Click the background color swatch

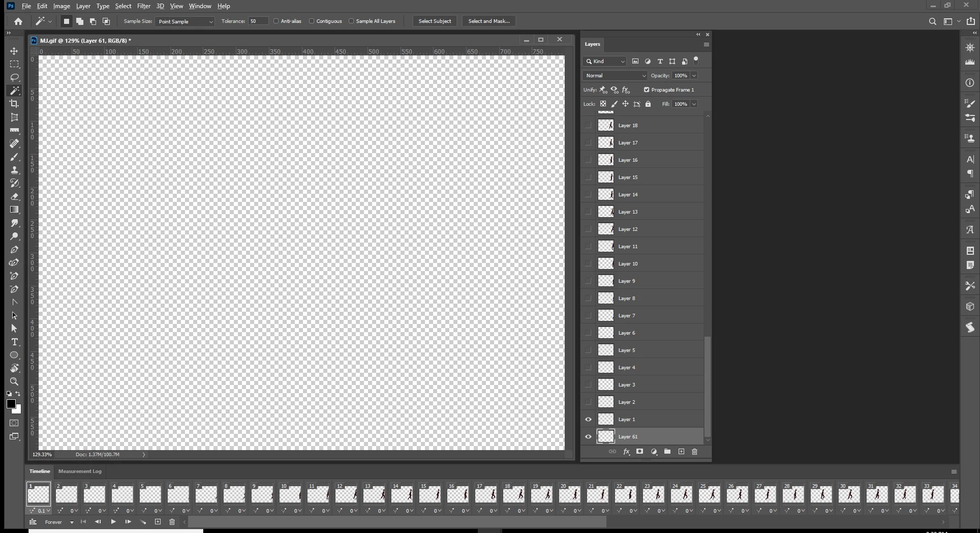point(18,409)
